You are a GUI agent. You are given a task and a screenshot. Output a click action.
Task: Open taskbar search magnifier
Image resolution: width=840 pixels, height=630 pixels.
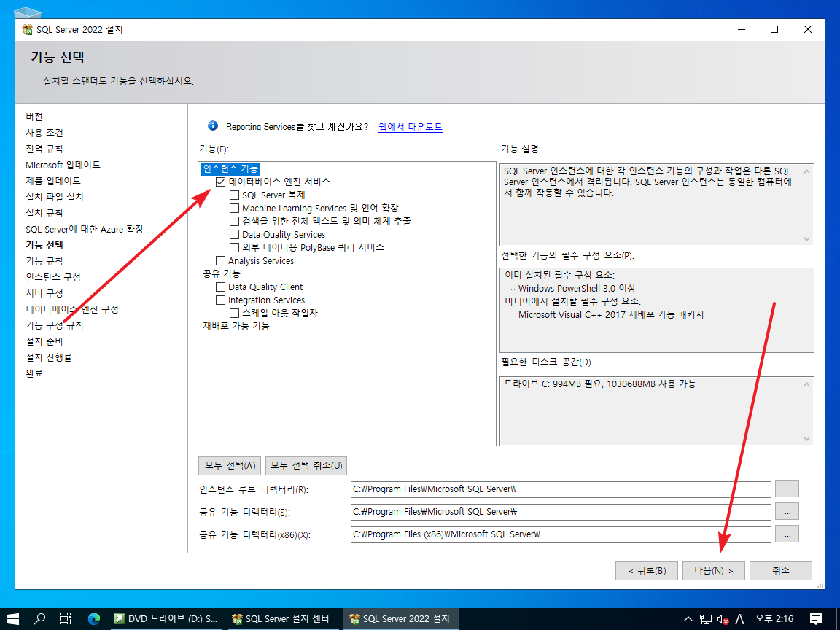[x=39, y=619]
